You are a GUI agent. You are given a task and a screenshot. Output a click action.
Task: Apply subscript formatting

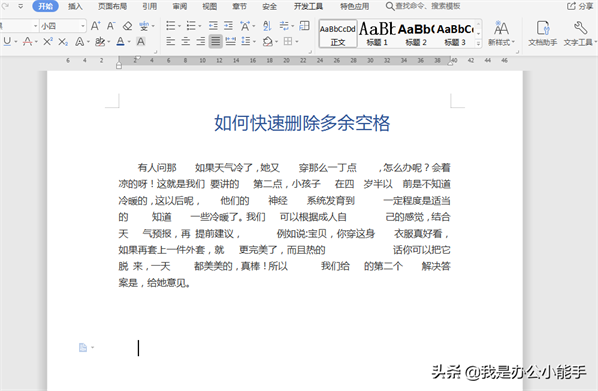(x=63, y=42)
